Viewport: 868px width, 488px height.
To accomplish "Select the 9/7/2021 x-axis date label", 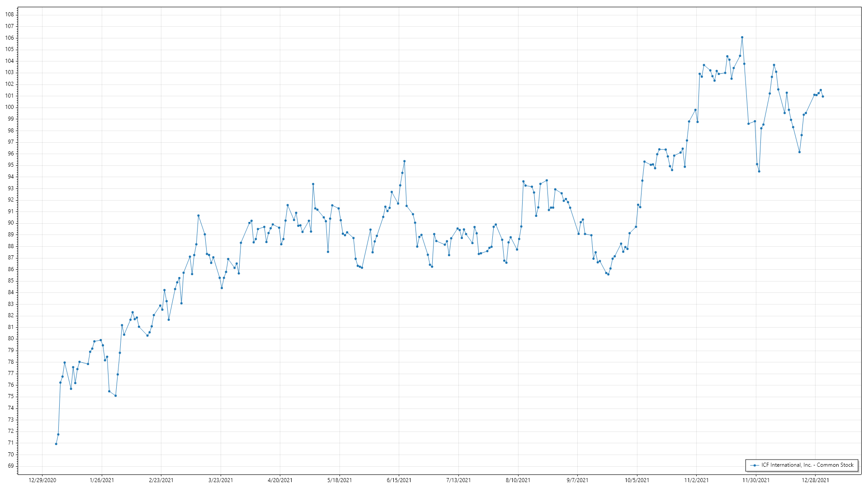I will [578, 480].
